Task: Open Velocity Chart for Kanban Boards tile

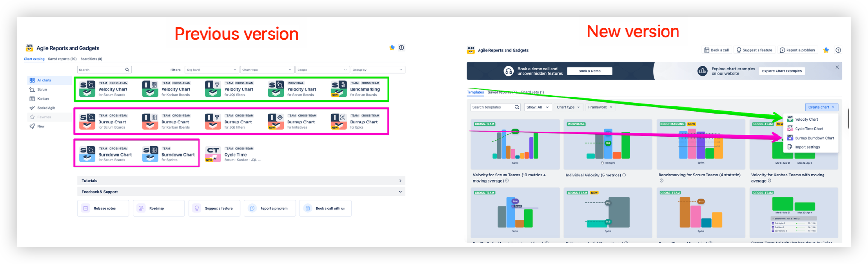Action: (x=166, y=89)
